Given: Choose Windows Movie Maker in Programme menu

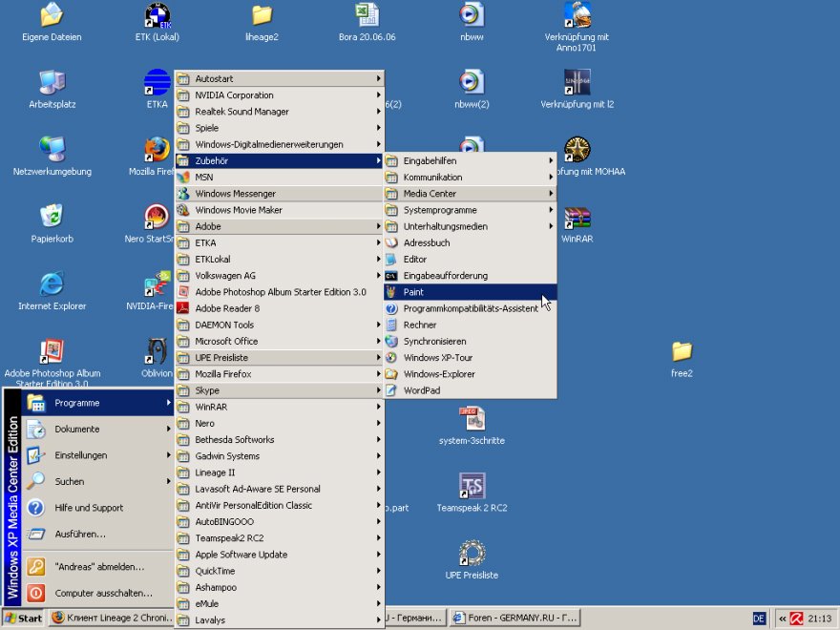Looking at the screenshot, I should click(239, 210).
